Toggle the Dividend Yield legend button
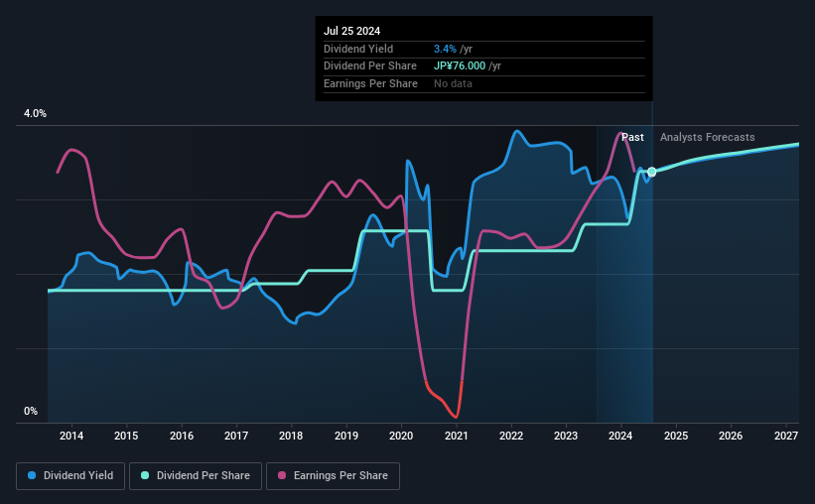Screen dimensions: 815x504 tap(70, 476)
